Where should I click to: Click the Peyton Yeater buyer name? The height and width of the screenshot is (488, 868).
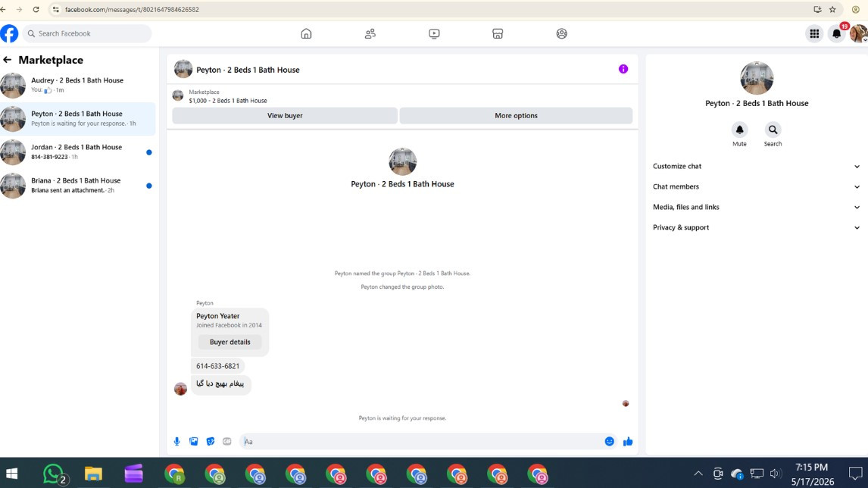tap(217, 316)
